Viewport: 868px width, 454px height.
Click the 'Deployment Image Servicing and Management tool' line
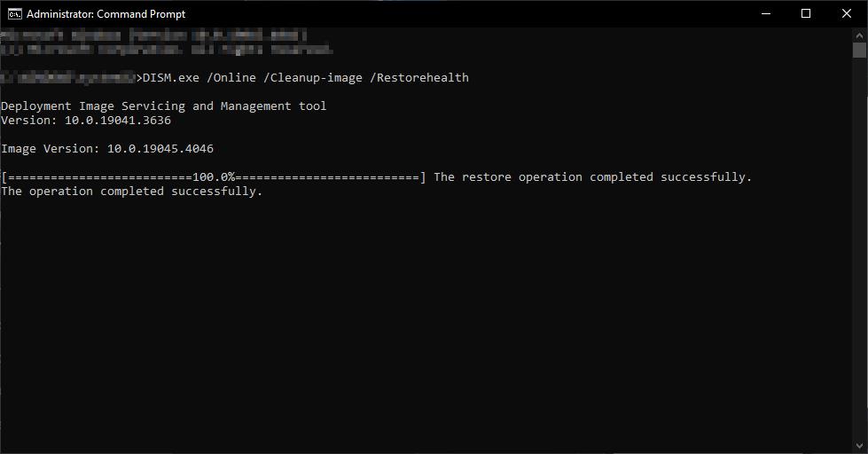(x=164, y=106)
